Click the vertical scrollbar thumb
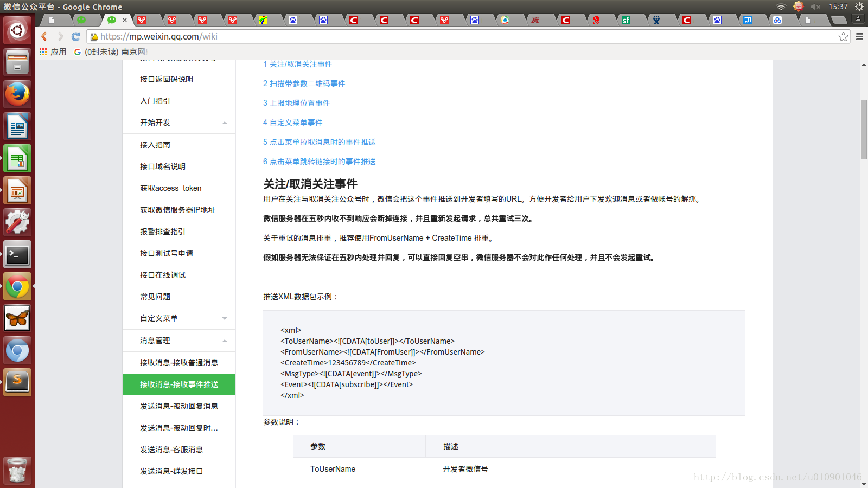The width and height of the screenshot is (868, 488). point(864,130)
